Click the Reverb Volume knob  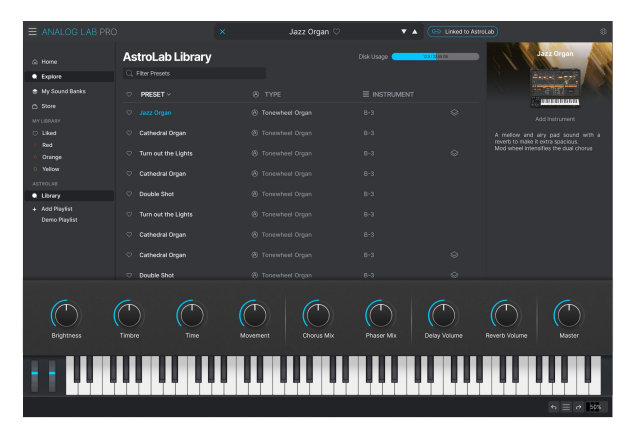506,315
